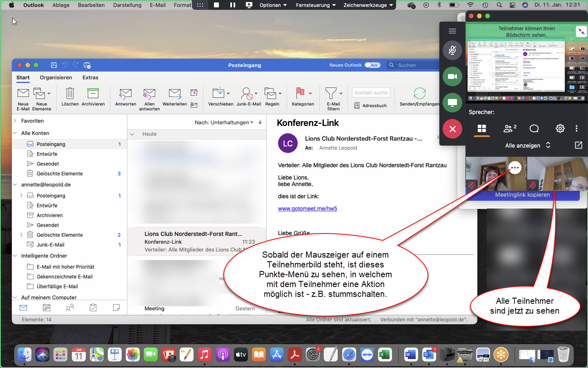Image resolution: width=588 pixels, height=368 pixels.
Task: Toggle the green camera button
Action: [x=452, y=76]
